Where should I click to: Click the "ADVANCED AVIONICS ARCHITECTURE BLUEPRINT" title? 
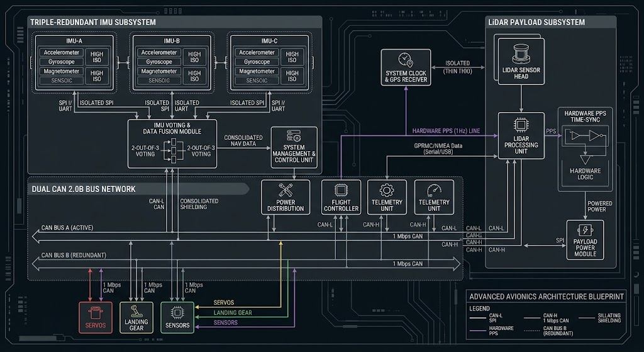click(x=547, y=297)
